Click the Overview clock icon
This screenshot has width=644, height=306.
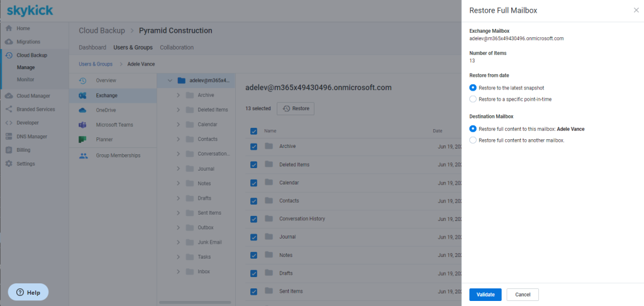pos(82,81)
